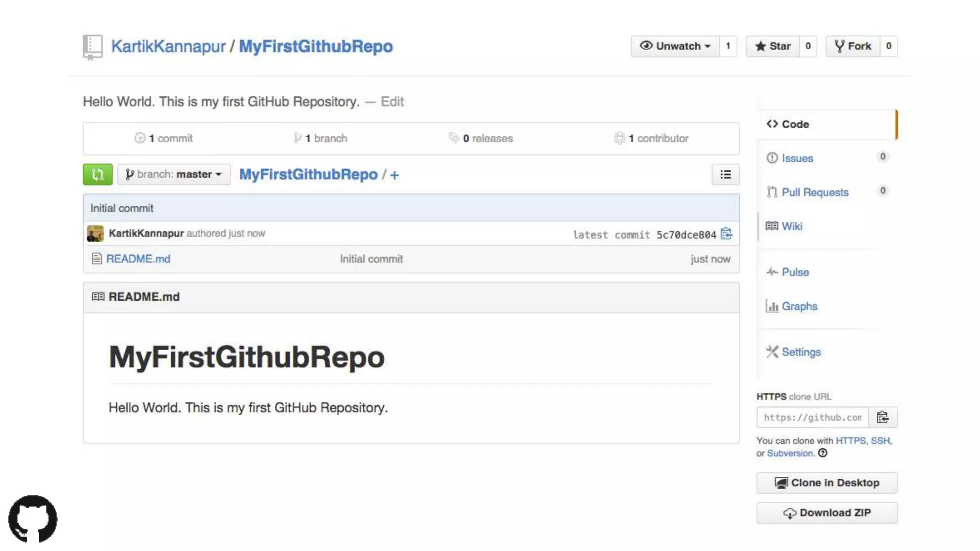
Task: Expand the branch: master selector
Action: coord(174,175)
